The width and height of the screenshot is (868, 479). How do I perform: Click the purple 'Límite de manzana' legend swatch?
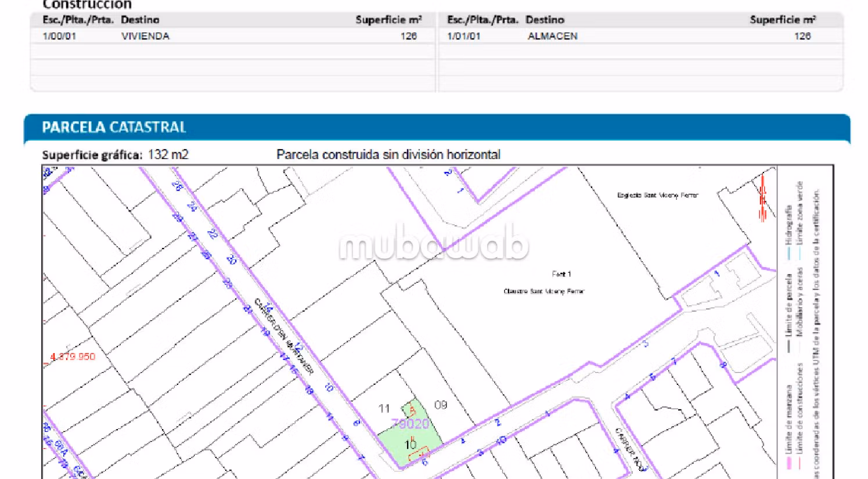click(788, 463)
